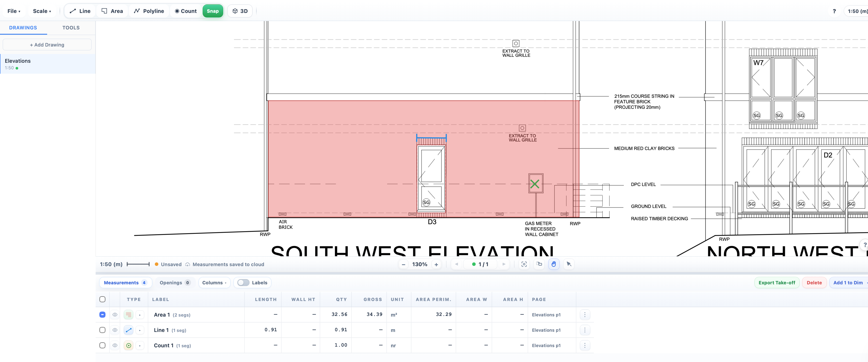Toggle visibility of Line 1
868x362 pixels.
pos(115,330)
